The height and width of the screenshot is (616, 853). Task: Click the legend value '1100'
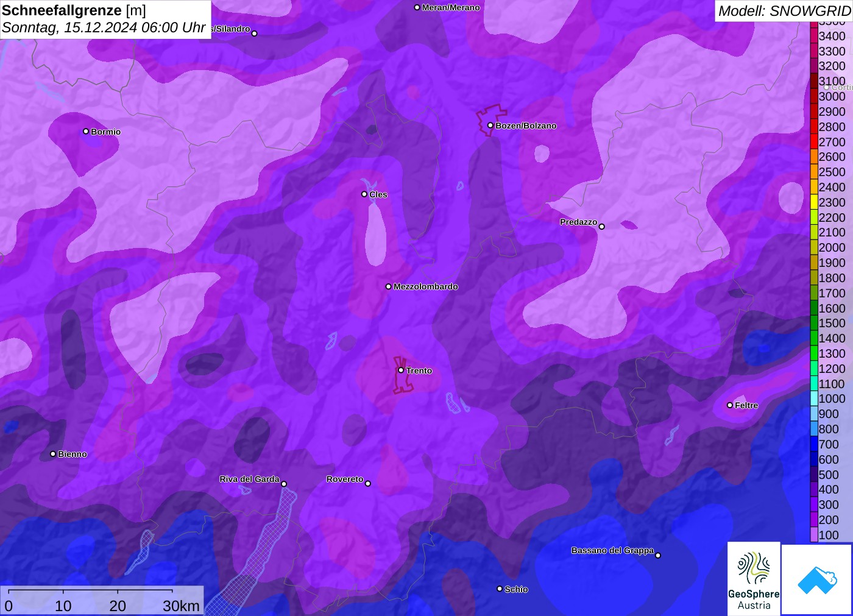[832, 384]
